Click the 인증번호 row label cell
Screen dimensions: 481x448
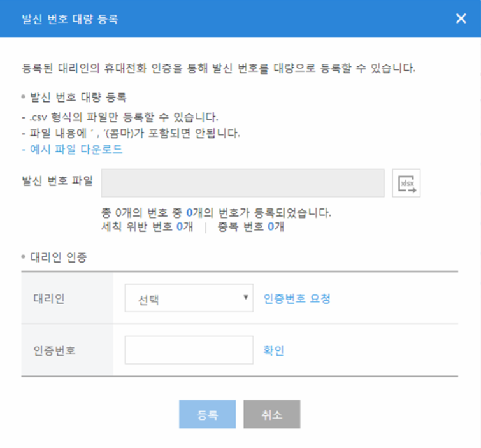click(x=54, y=350)
